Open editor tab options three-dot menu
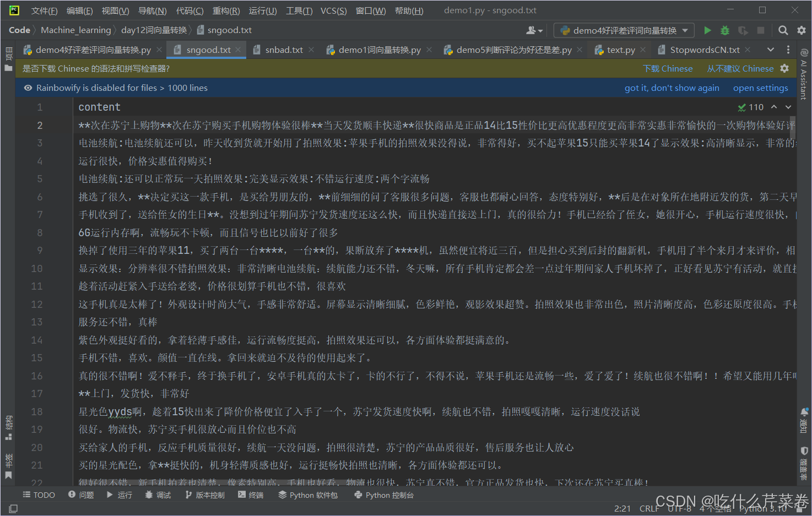The width and height of the screenshot is (812, 516). point(788,50)
